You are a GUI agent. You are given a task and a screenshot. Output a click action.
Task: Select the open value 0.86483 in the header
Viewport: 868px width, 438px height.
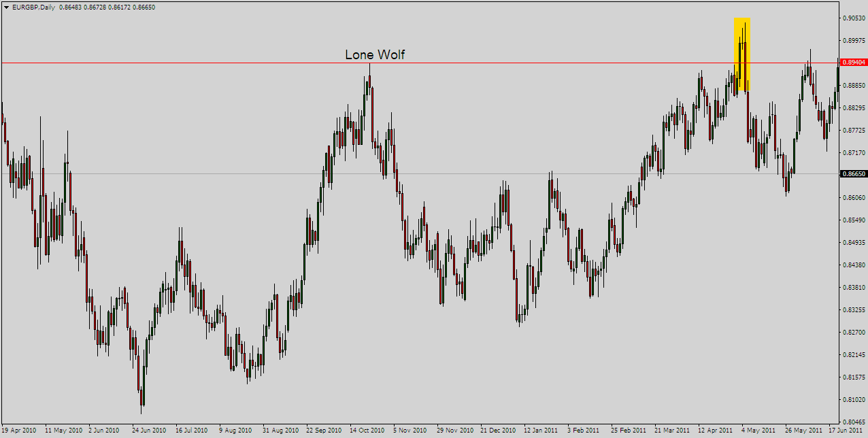coord(70,6)
